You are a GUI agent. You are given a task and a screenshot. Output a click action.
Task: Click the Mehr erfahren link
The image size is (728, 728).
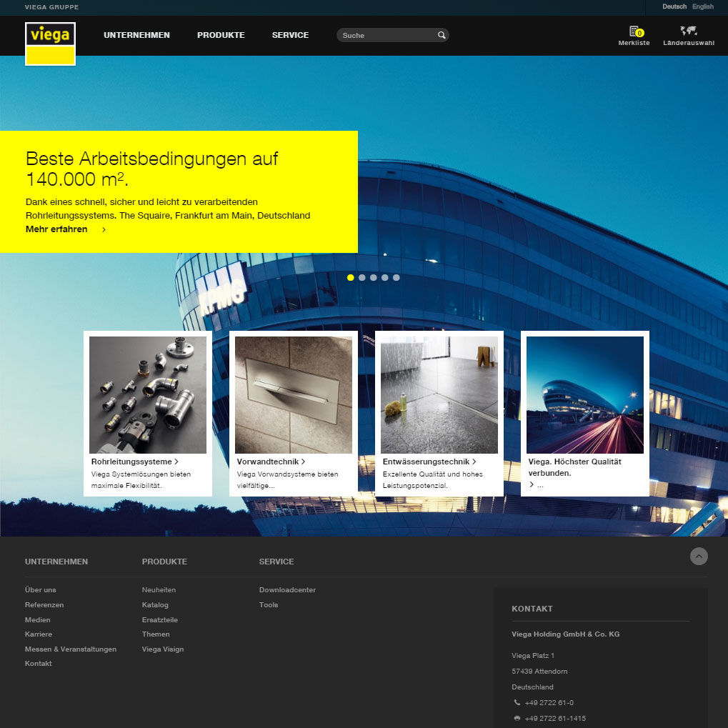click(x=56, y=229)
